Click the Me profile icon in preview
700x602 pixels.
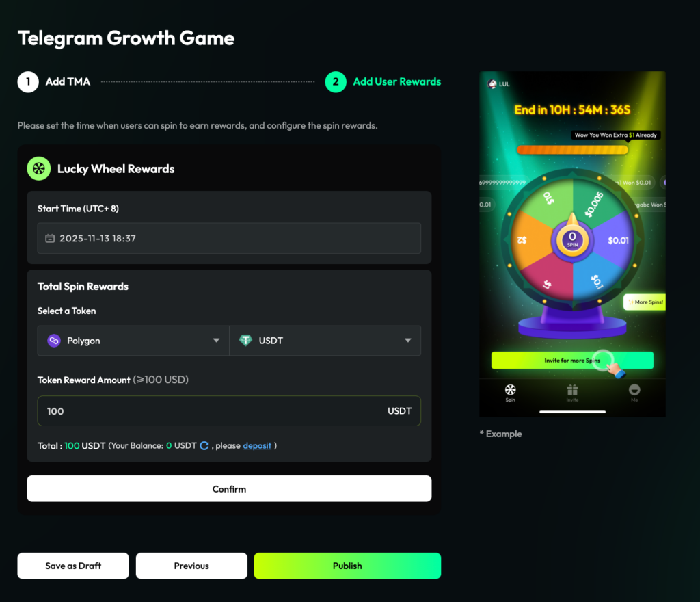(634, 391)
